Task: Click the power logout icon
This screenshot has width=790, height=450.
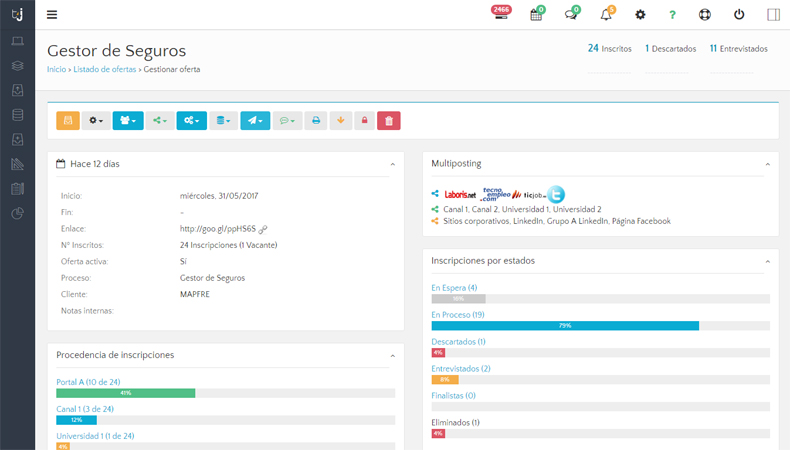Action: pyautogui.click(x=739, y=14)
